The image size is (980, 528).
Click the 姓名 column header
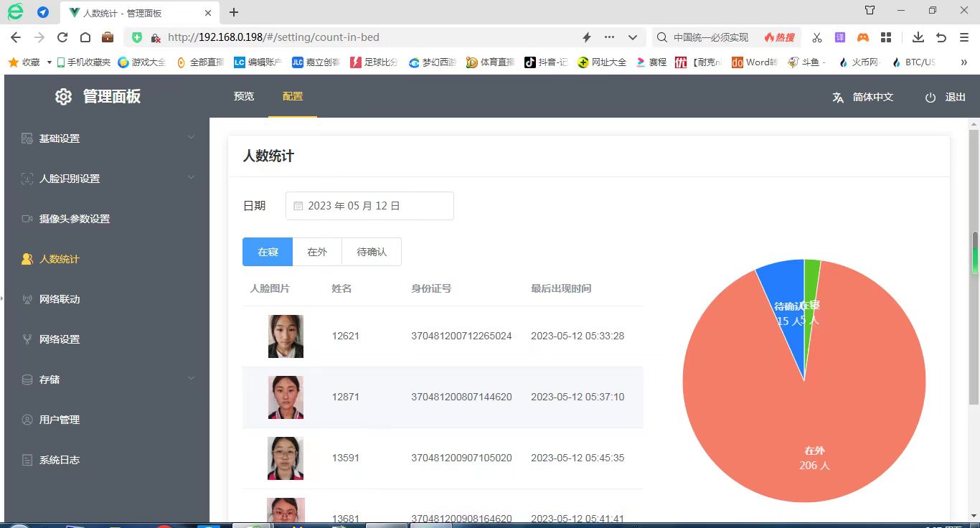(x=341, y=288)
